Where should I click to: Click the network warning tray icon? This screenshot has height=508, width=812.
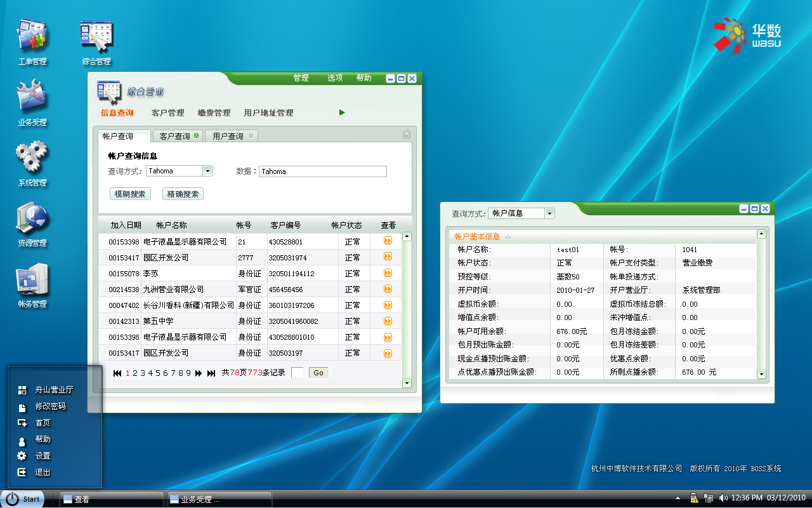pyautogui.click(x=695, y=498)
